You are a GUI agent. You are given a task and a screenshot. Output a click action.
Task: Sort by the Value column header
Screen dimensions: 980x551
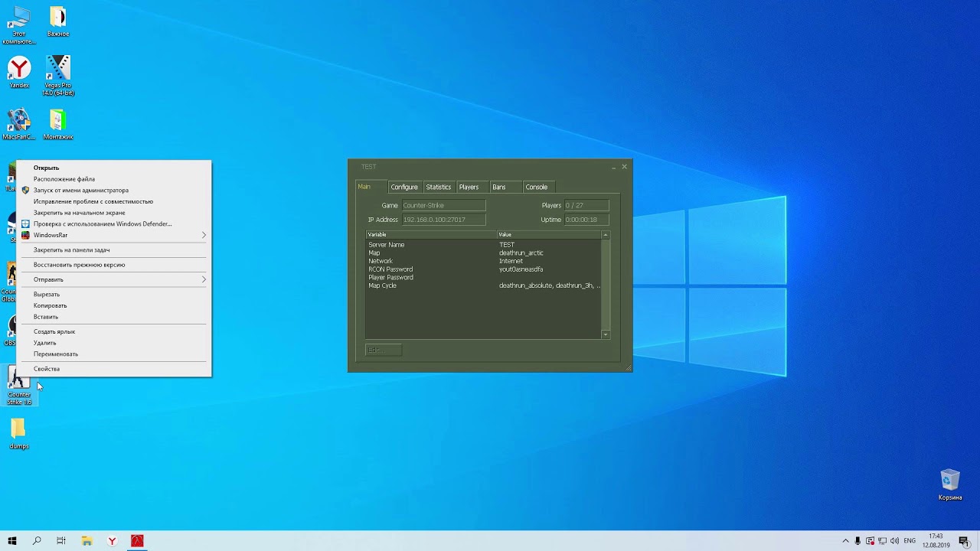pyautogui.click(x=550, y=235)
